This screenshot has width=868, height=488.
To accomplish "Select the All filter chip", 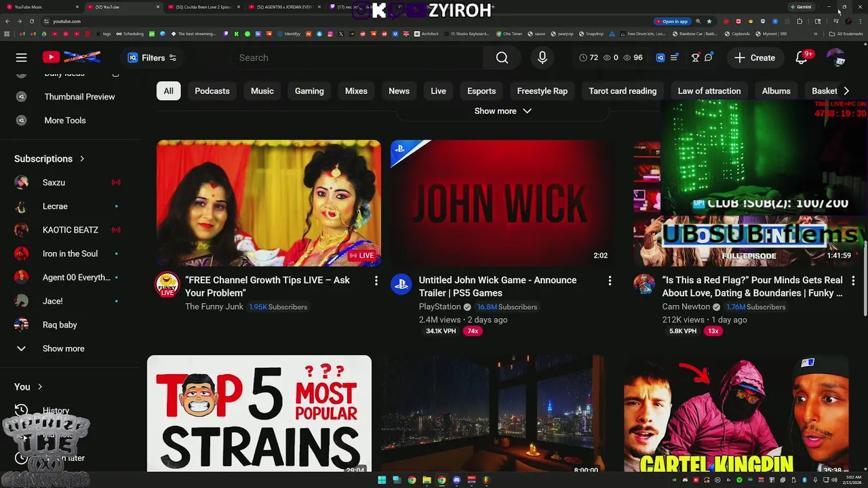I will [168, 91].
